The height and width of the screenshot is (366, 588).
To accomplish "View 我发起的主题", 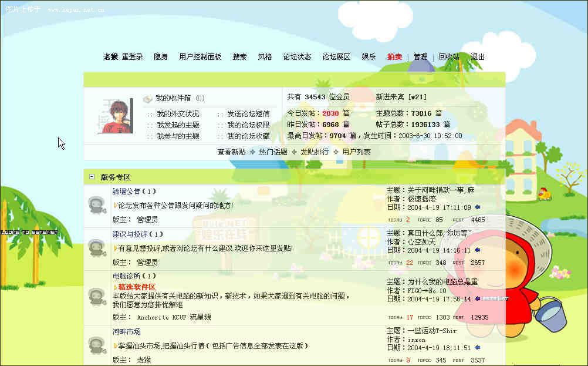I will tap(178, 125).
